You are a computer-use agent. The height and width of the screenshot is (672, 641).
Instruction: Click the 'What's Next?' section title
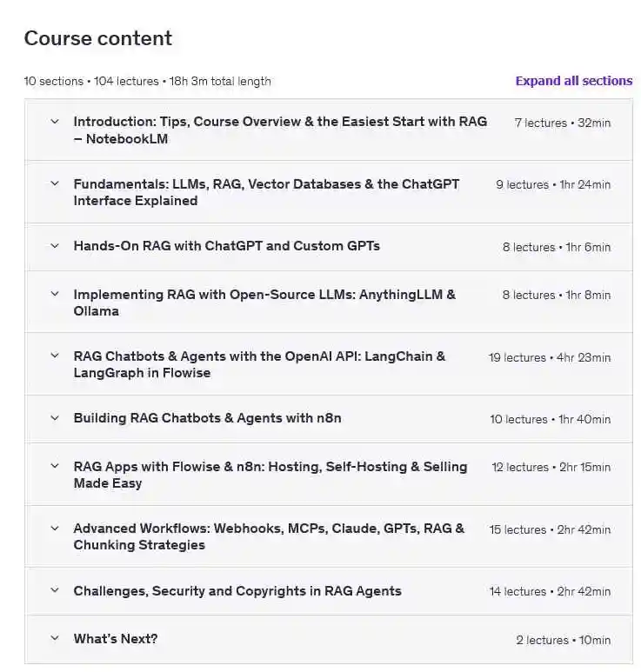click(x=116, y=639)
